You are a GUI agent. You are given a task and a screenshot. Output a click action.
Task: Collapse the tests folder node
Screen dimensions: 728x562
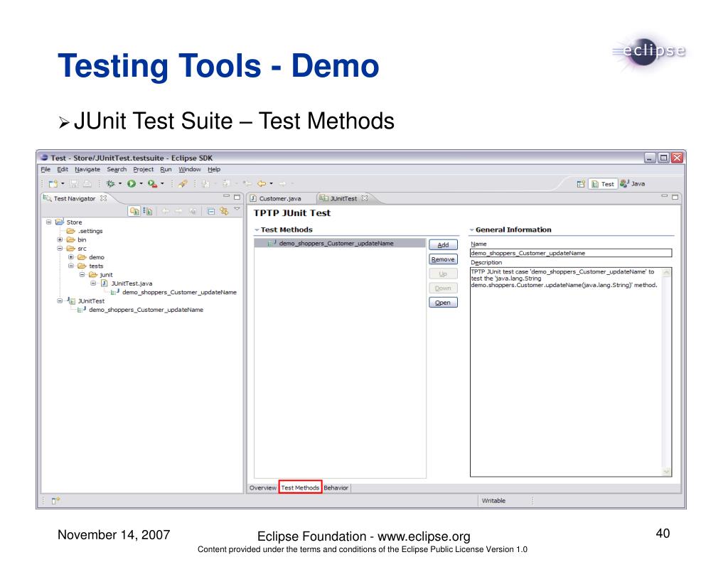click(x=71, y=266)
